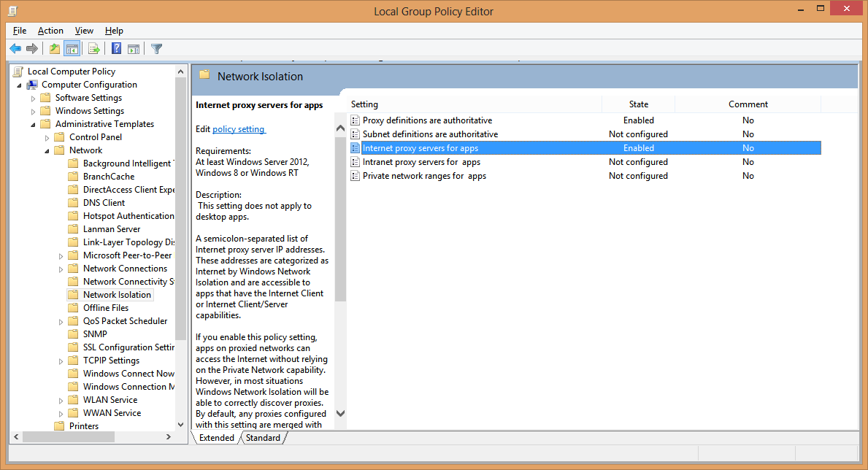
Task: Open the View menu
Action: (x=84, y=31)
